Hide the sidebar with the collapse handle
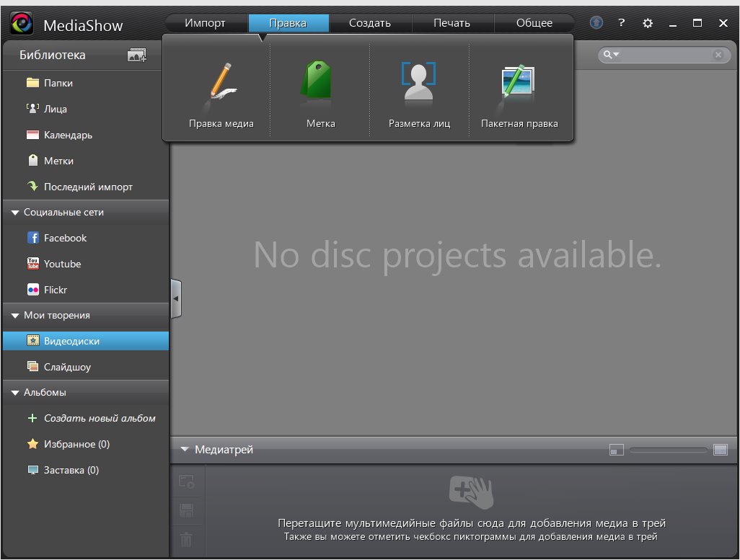740x560 pixels. coord(176,298)
